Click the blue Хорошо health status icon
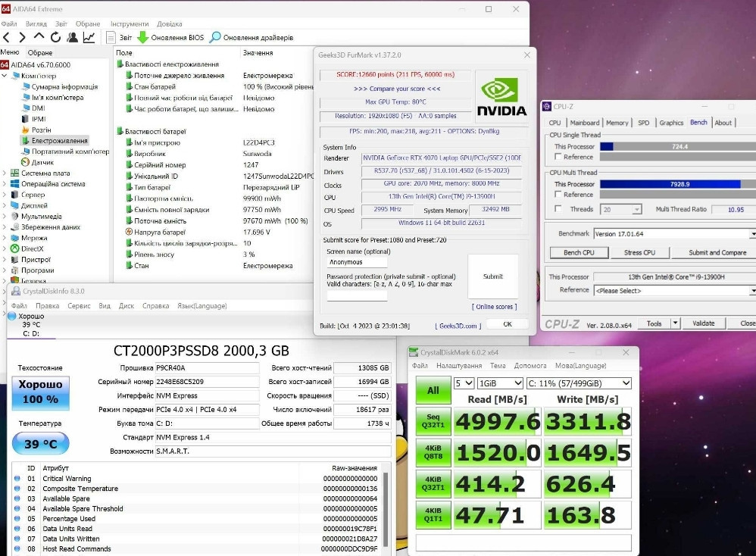 click(x=40, y=393)
